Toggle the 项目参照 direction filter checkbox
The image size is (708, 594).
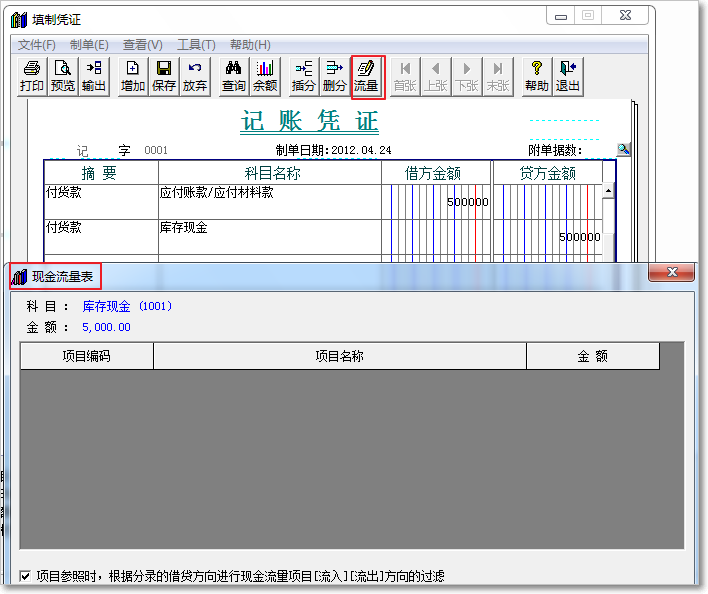26,576
